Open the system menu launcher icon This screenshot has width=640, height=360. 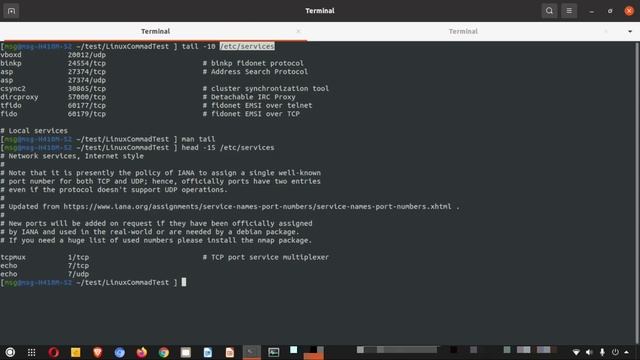(10, 352)
